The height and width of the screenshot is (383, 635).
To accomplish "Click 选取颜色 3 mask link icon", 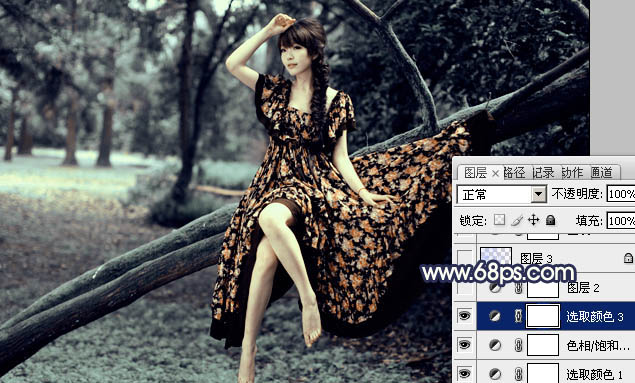I will click(x=518, y=316).
